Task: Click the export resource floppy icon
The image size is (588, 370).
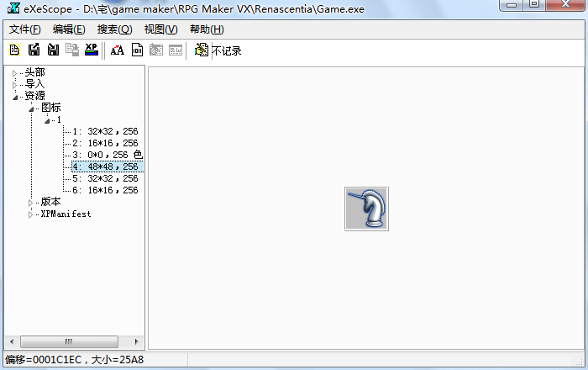Action: tap(34, 50)
